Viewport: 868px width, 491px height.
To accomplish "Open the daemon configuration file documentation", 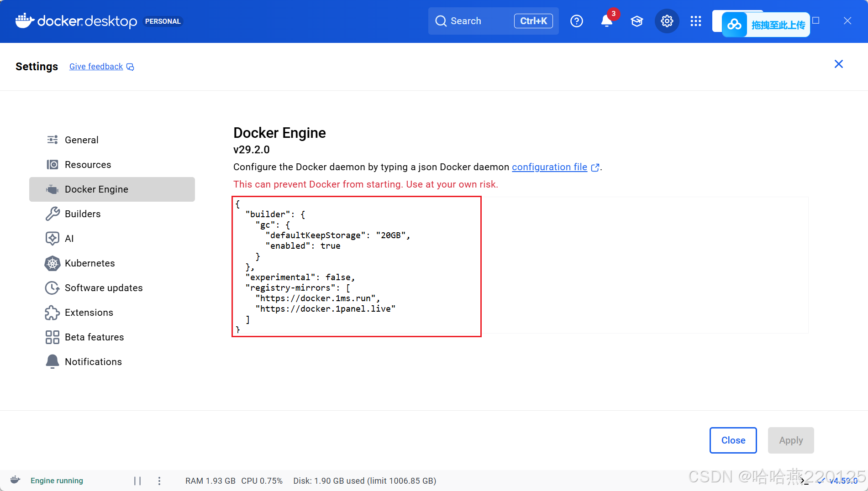I will 549,167.
